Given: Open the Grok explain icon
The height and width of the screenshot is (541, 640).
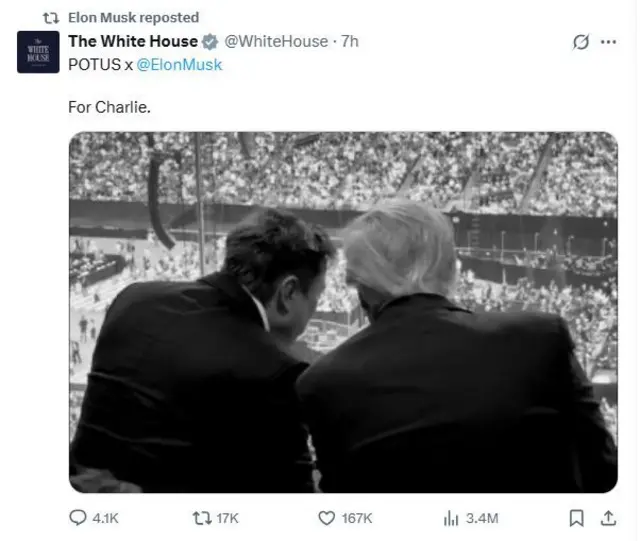Looking at the screenshot, I should pos(580,42).
